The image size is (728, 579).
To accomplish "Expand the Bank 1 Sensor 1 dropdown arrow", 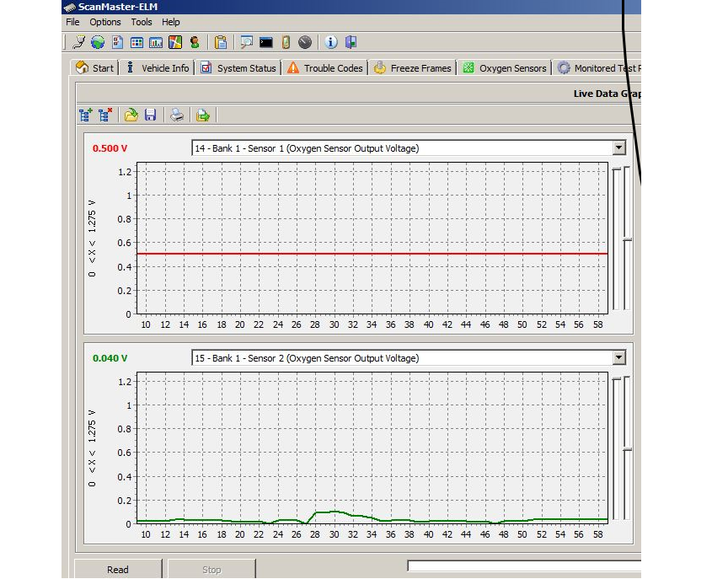I will (619, 147).
